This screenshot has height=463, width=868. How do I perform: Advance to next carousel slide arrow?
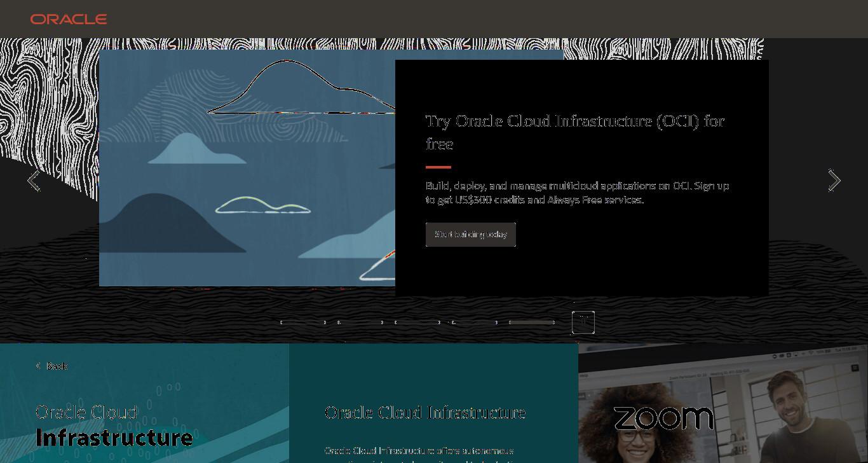pos(834,181)
